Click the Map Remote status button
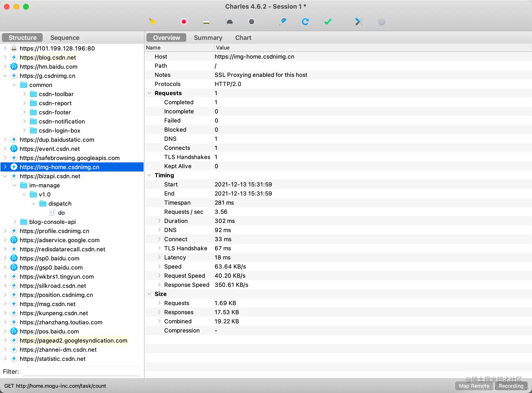The image size is (532, 393). [x=474, y=386]
